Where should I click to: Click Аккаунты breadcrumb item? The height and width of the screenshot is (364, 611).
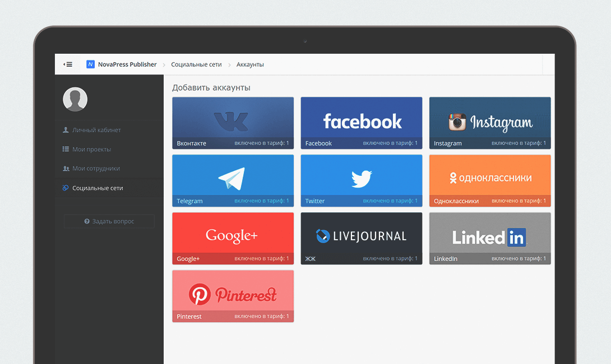click(250, 64)
